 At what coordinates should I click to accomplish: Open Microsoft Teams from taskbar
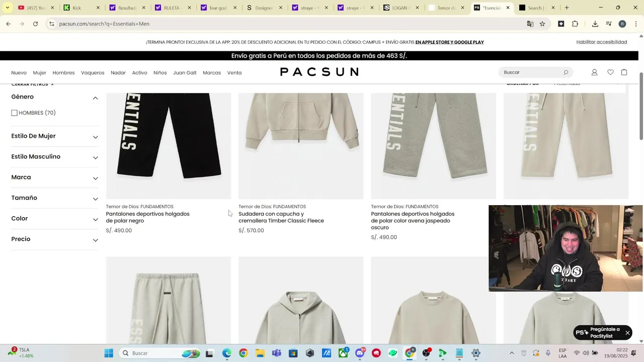(276, 353)
